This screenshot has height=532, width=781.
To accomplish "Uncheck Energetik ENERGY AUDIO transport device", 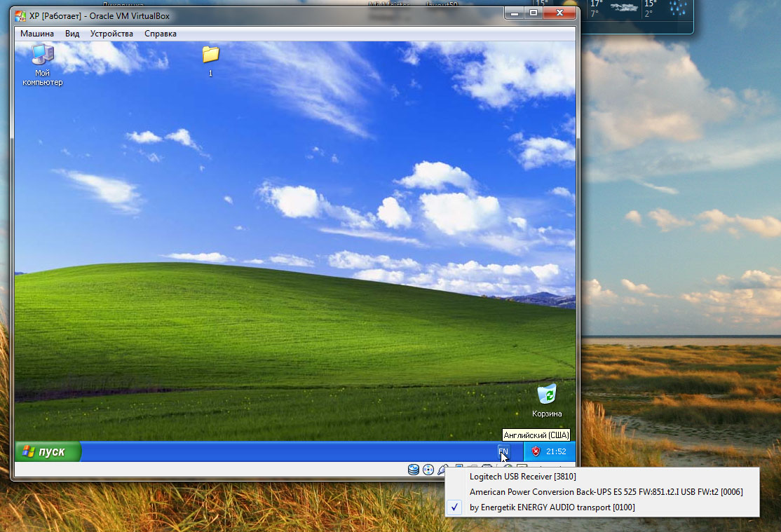I will (602, 507).
